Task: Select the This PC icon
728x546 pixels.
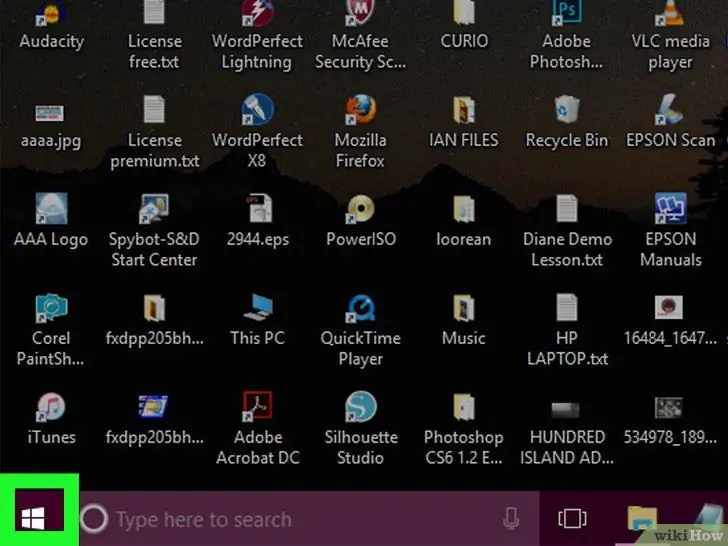Action: 258,307
